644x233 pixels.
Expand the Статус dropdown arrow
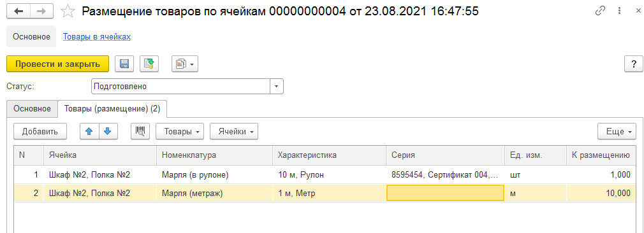point(277,87)
